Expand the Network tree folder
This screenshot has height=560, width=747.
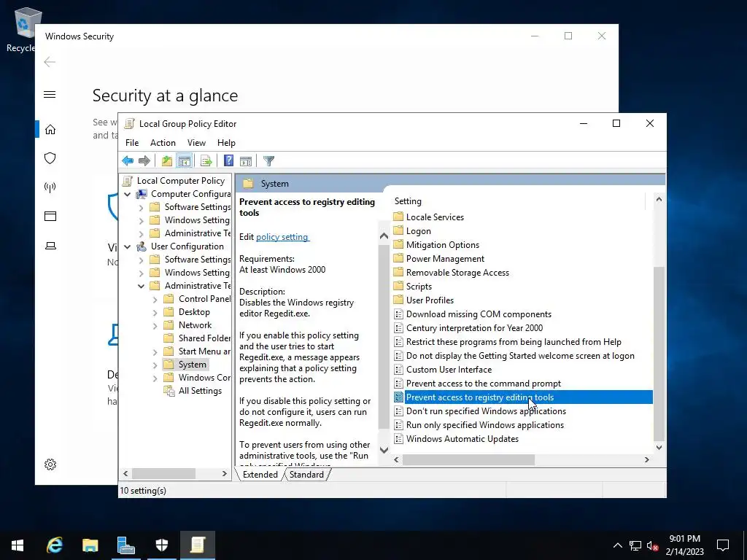pos(155,326)
